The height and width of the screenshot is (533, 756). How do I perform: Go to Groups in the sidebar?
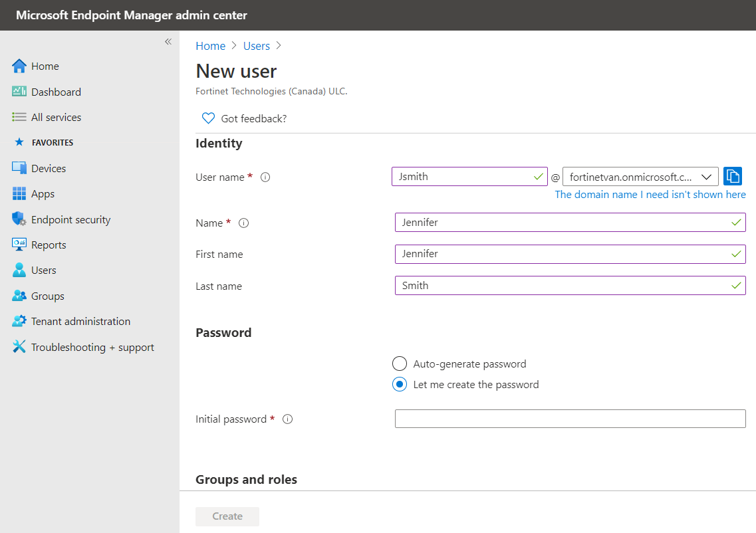click(47, 296)
